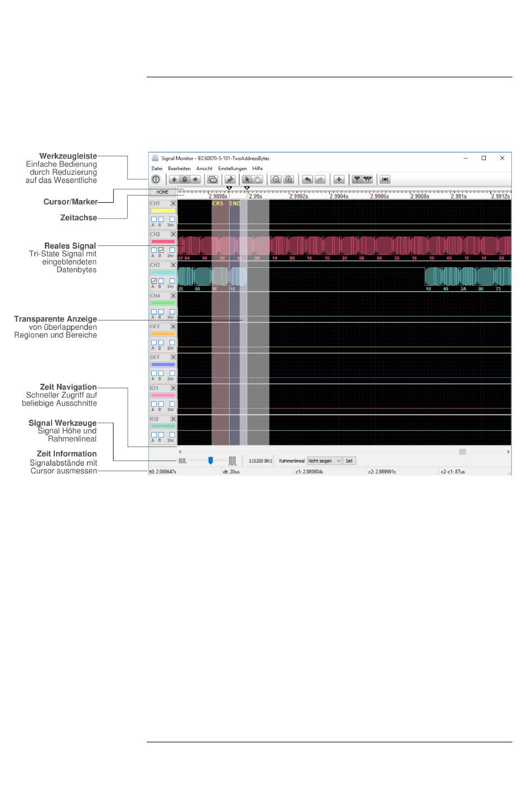Open the Einstellungen menu
The height and width of the screenshot is (795, 532).
click(232, 168)
